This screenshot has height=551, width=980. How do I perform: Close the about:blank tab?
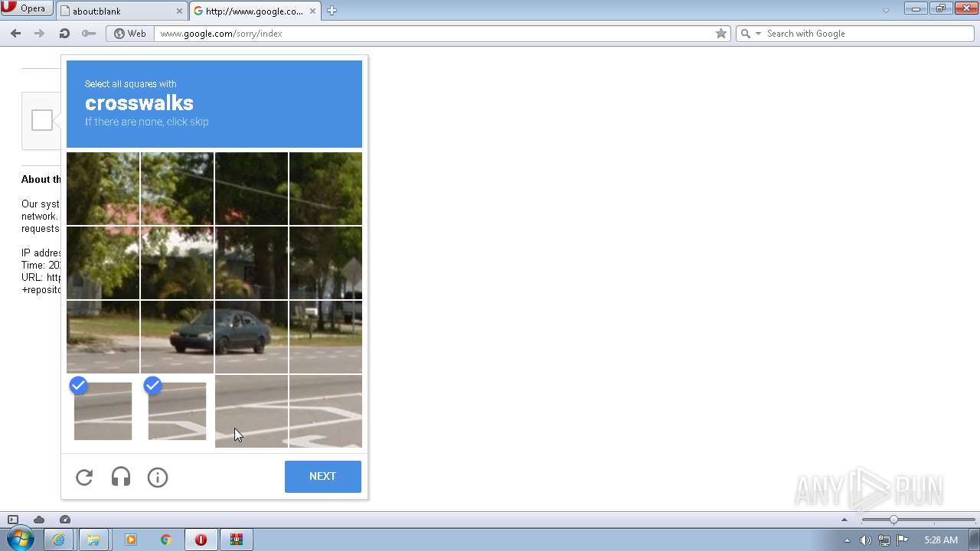[180, 11]
